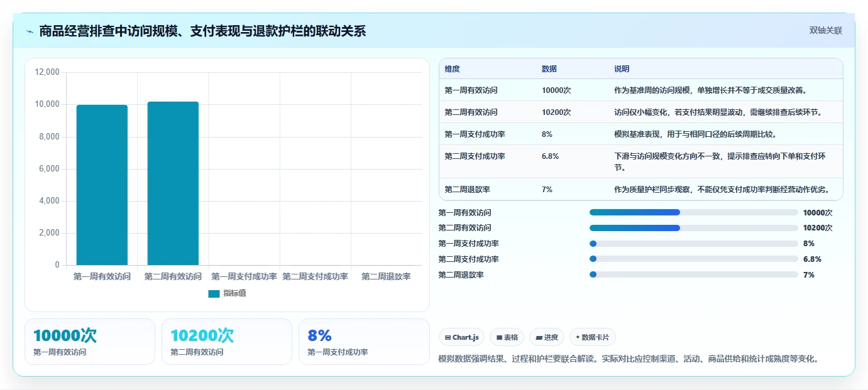Select the 第二周退款率 table row name
Screen dimensions: 868x390
pyautogui.click(x=467, y=190)
